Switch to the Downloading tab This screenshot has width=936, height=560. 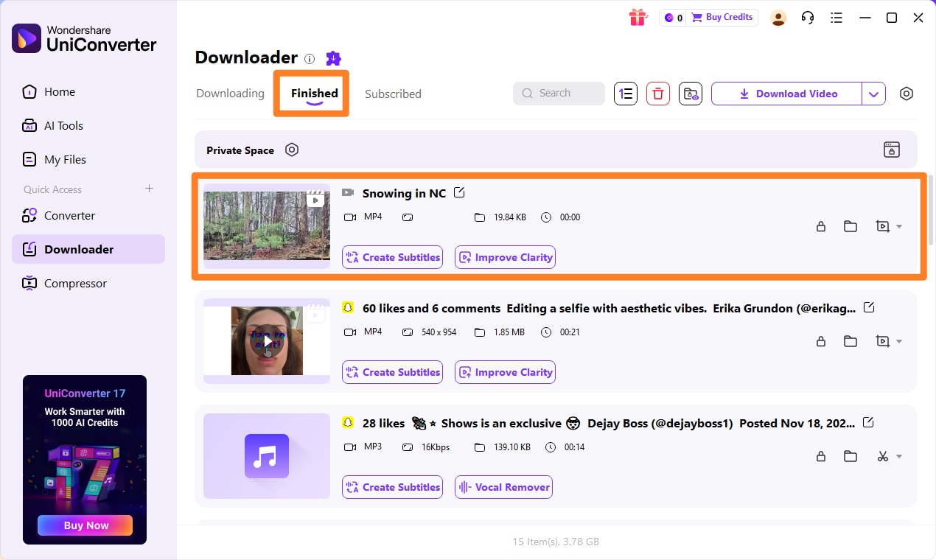coord(230,94)
